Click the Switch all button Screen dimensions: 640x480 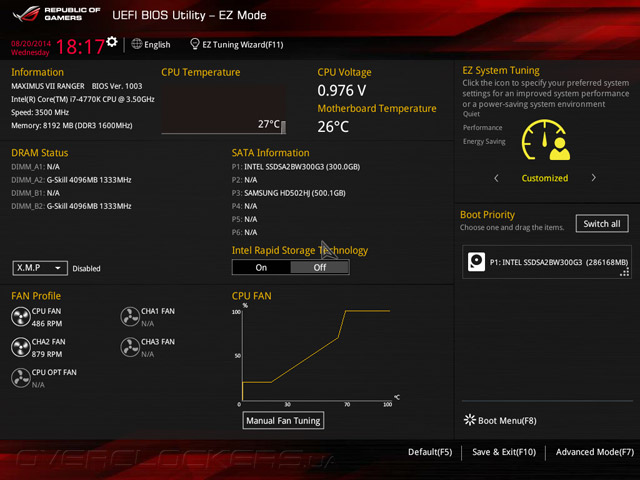[x=602, y=224]
